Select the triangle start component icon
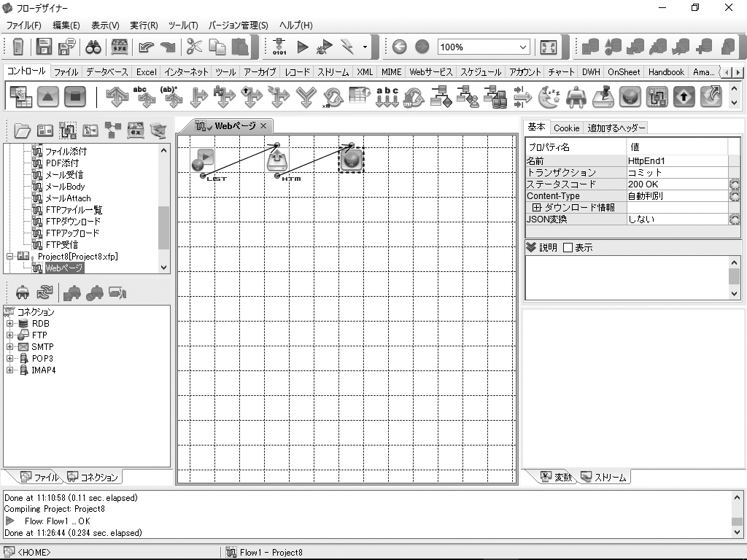The image size is (747, 560). 47,97
